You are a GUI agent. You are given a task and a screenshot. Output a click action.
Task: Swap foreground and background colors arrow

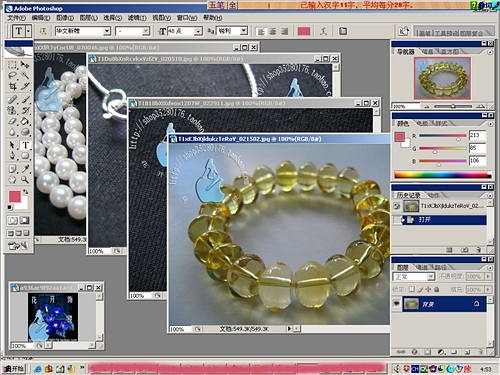coord(25,192)
